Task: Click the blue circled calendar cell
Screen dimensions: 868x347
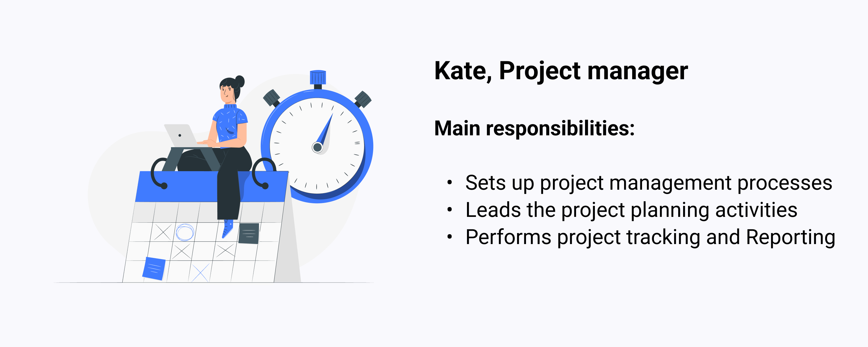Action: [x=185, y=232]
